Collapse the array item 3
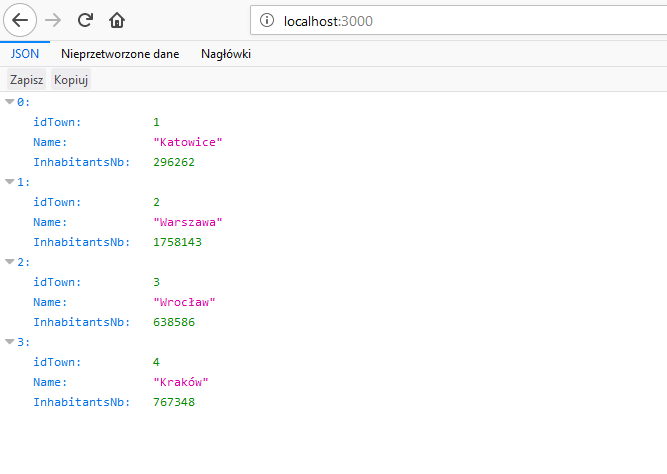 (x=10, y=342)
